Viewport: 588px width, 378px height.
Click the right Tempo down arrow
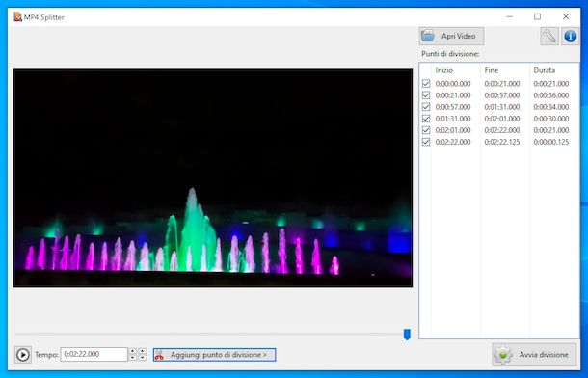coord(142,358)
